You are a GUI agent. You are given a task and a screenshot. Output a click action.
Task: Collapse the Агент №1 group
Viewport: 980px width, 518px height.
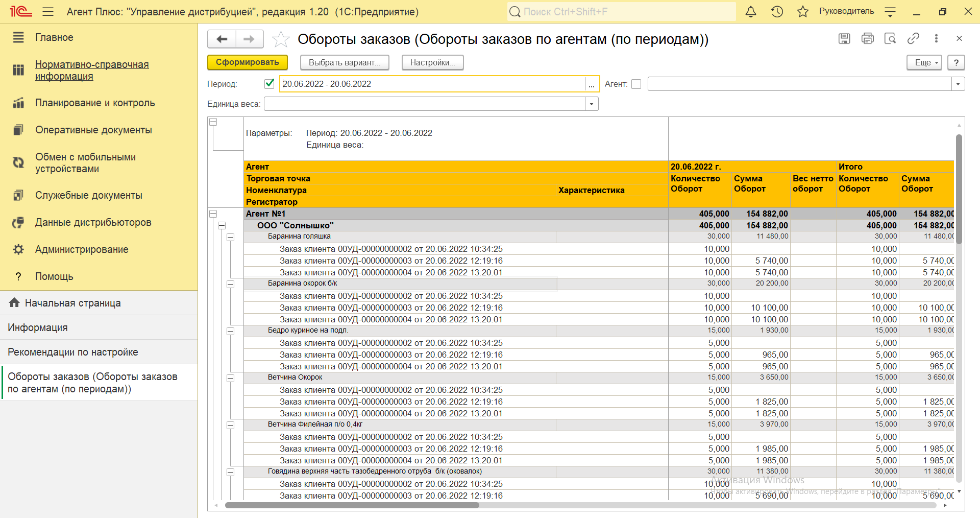click(213, 214)
